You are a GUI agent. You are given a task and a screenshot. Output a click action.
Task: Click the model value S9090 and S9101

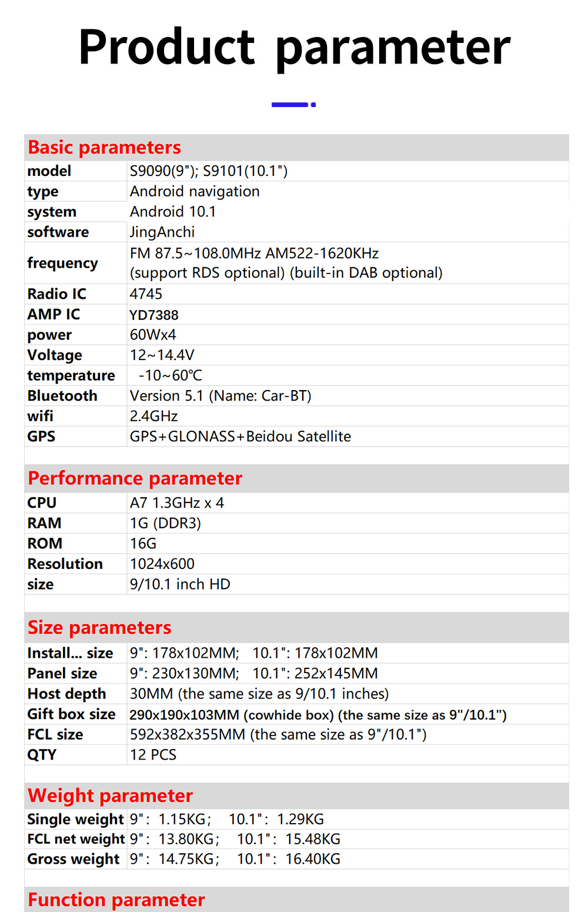(209, 171)
